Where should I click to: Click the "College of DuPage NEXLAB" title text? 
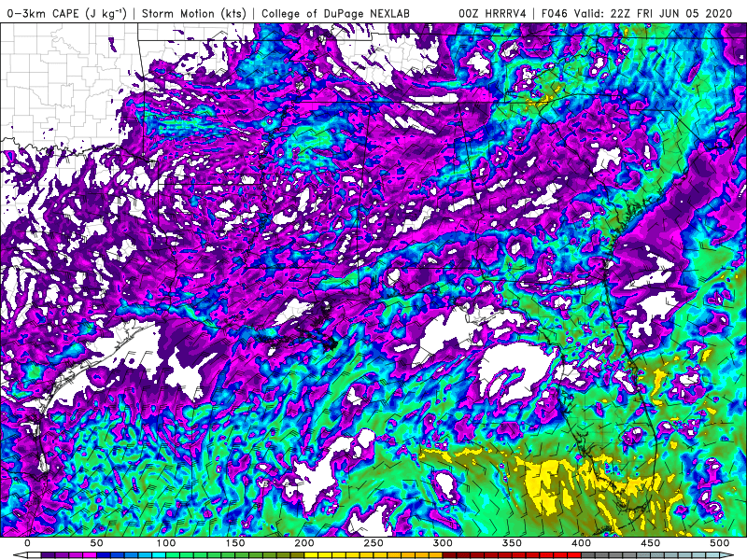pyautogui.click(x=335, y=13)
